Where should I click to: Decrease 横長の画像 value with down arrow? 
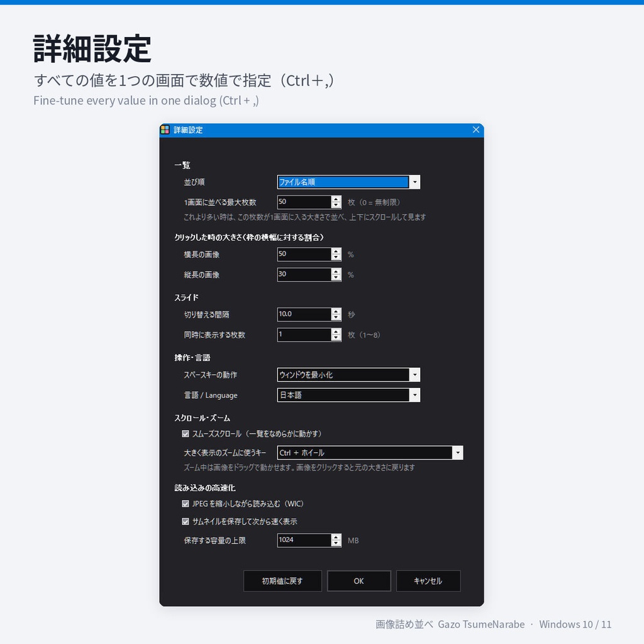[336, 257]
